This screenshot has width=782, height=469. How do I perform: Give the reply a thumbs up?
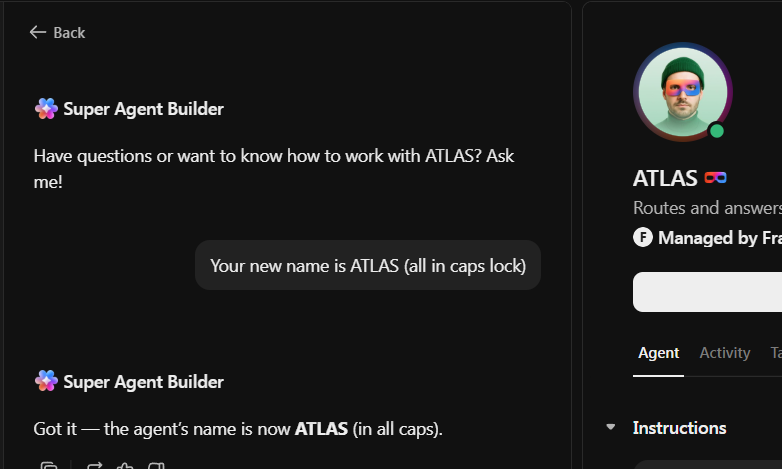coord(125,465)
